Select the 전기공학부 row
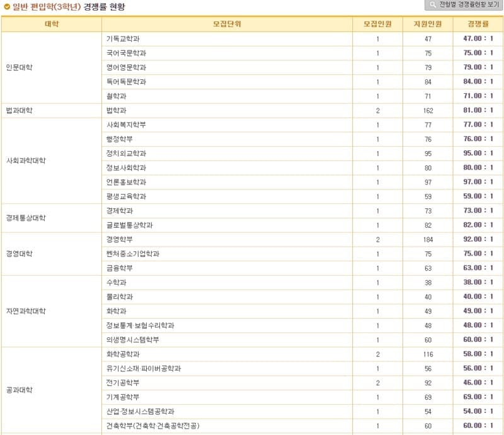This screenshot has width=504, height=435. [302, 383]
